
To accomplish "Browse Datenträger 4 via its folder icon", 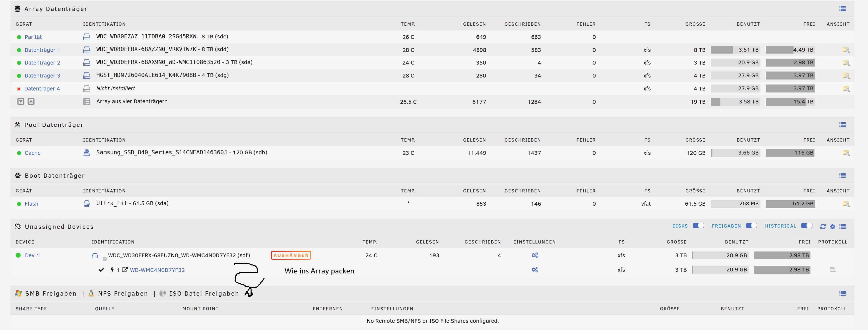I will (846, 89).
